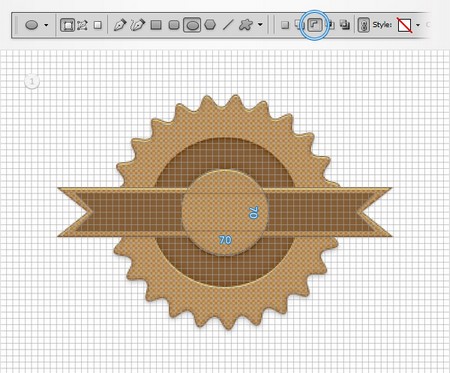The image size is (450, 373).
Task: Select the Rounded Rectangle shape tool
Action: (174, 25)
